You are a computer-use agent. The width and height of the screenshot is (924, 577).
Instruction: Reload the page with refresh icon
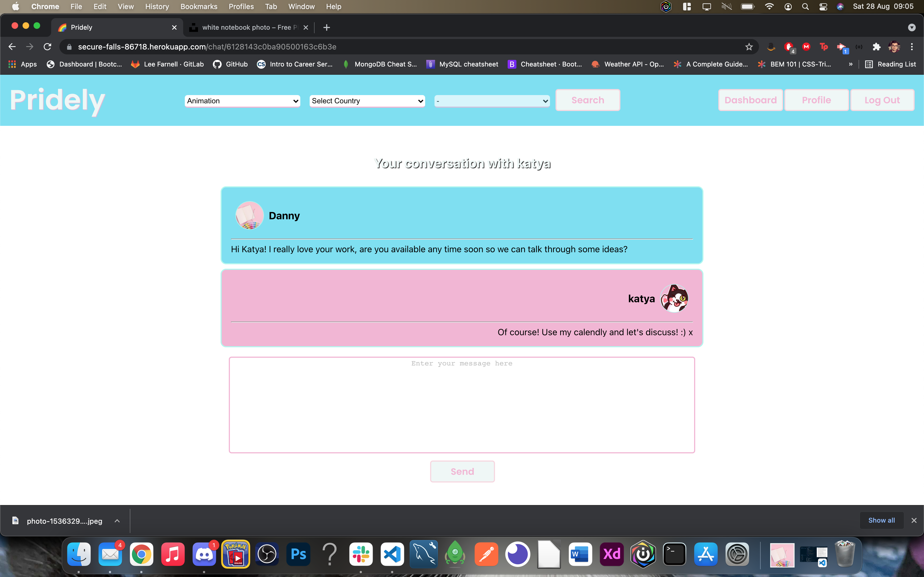tap(47, 46)
